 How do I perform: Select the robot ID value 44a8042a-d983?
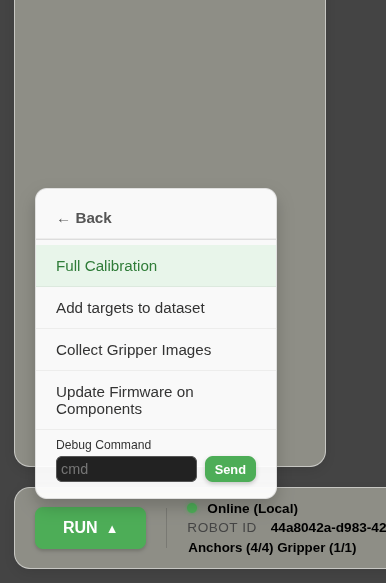tap(328, 528)
